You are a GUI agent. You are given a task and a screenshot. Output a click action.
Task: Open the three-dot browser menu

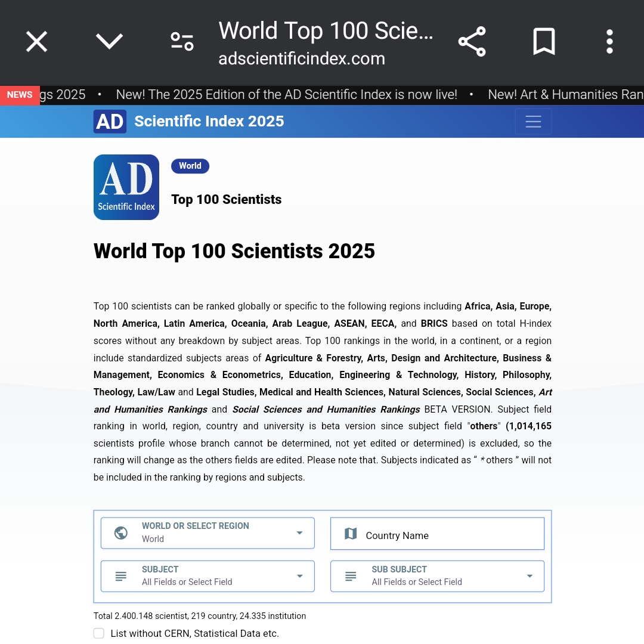coord(609,42)
